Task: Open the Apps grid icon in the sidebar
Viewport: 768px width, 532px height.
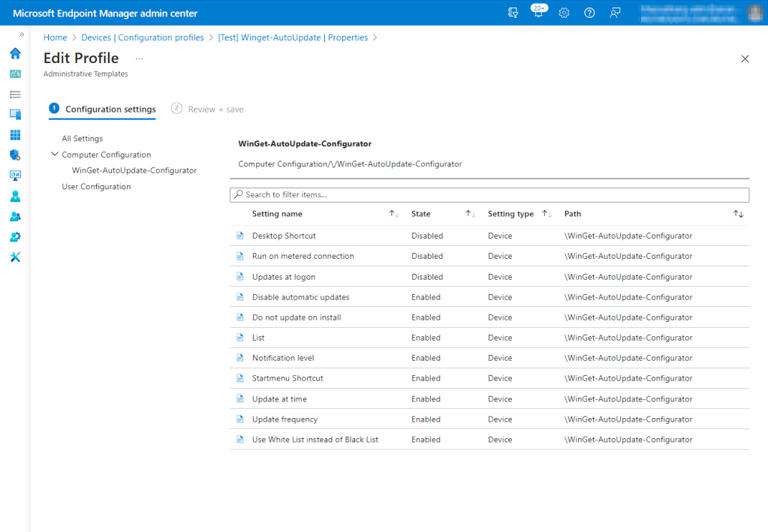Action: point(14,135)
